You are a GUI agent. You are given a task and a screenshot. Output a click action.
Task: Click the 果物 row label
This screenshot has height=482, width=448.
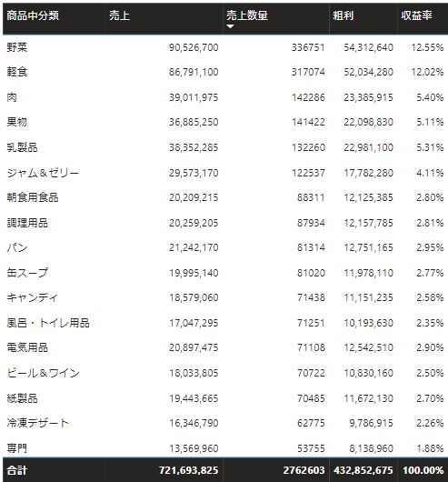point(17,122)
